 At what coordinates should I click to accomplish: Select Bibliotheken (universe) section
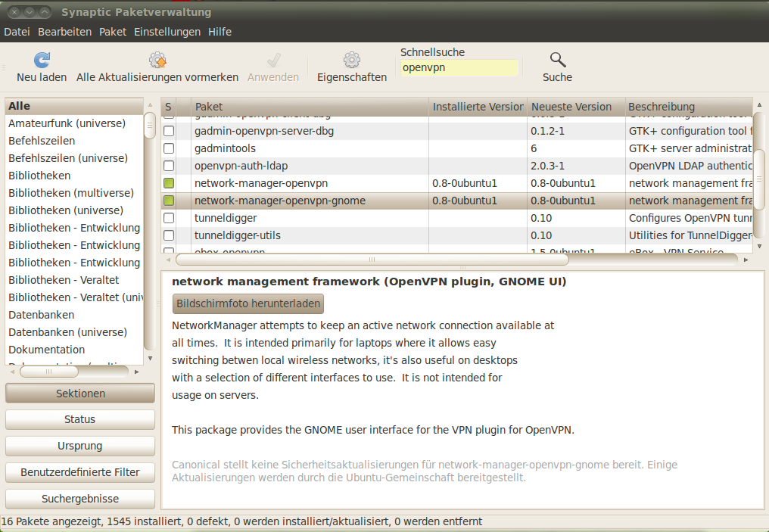tap(74, 210)
